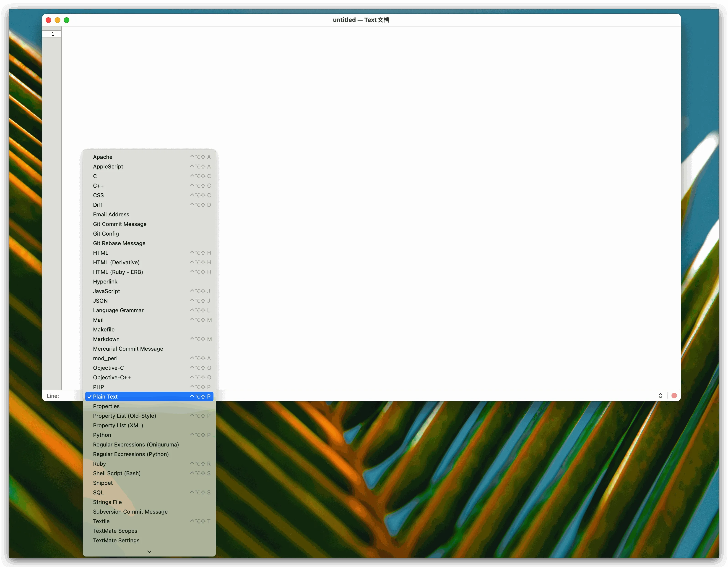Choose Git Commit Message grammar
This screenshot has height=567, width=728.
tap(119, 224)
